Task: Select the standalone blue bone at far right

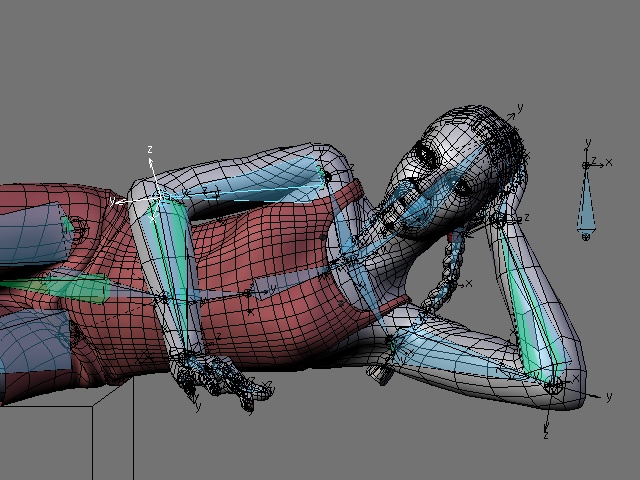Action: pos(586,200)
